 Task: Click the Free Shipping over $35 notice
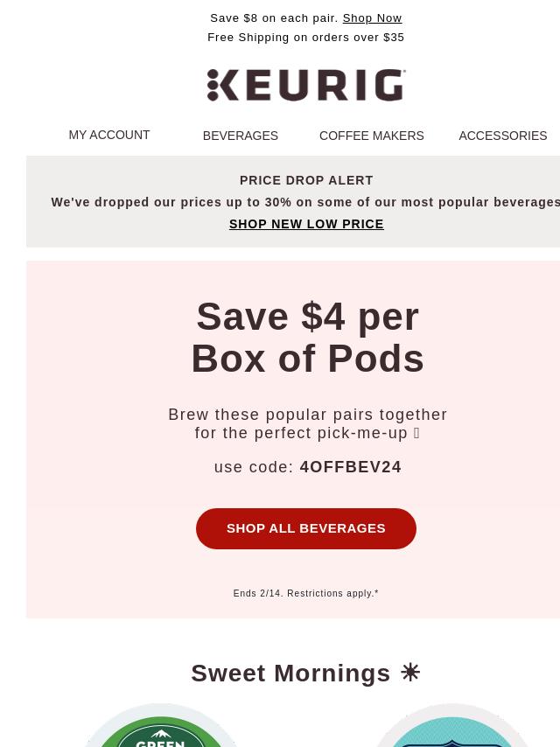(306, 37)
